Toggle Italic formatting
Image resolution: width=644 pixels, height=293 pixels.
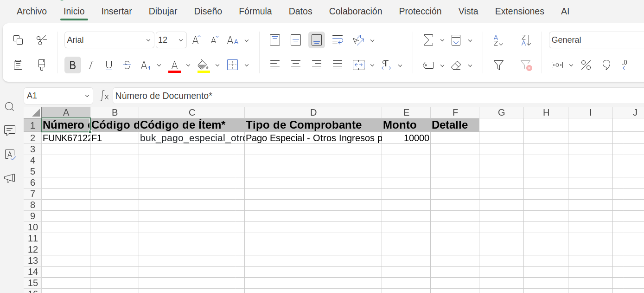pyautogui.click(x=91, y=65)
